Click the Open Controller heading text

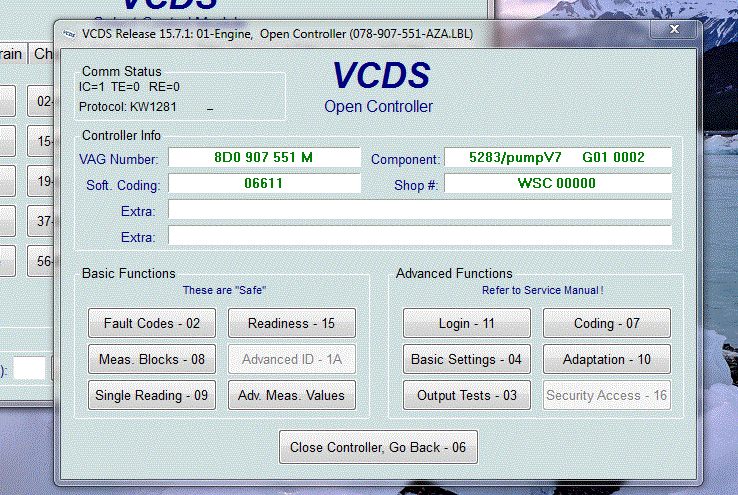(378, 106)
